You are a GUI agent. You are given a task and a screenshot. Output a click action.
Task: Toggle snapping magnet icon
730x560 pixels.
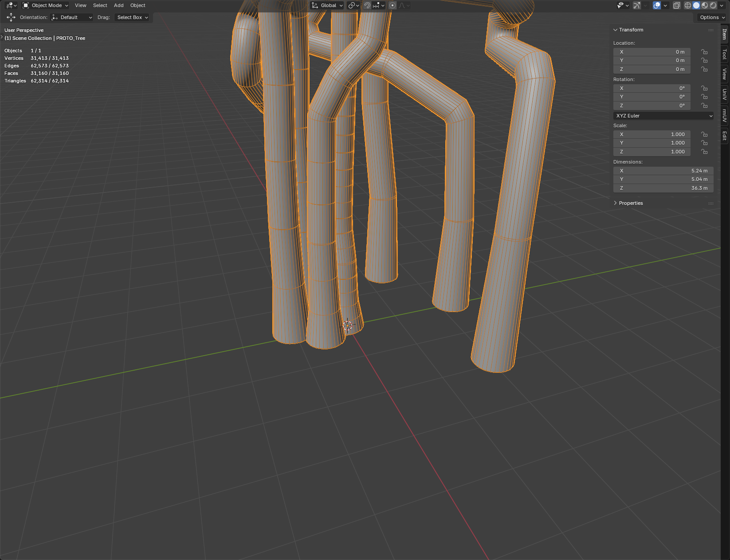367,5
